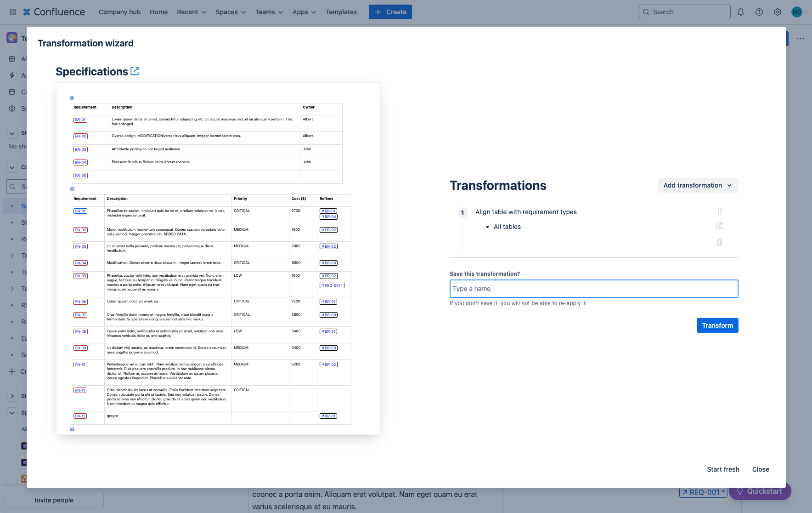The image size is (812, 513).
Task: Open Specifications via the external link icon
Action: [134, 71]
